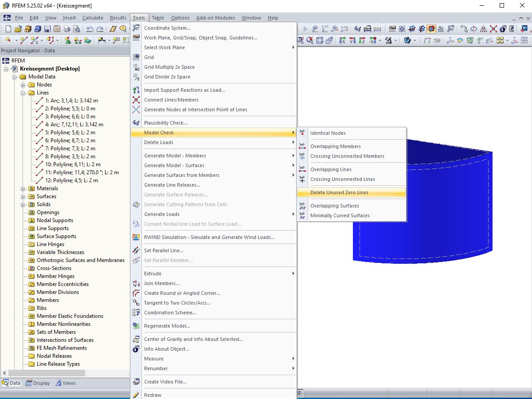Open the Add-on Modules menu

pos(215,18)
